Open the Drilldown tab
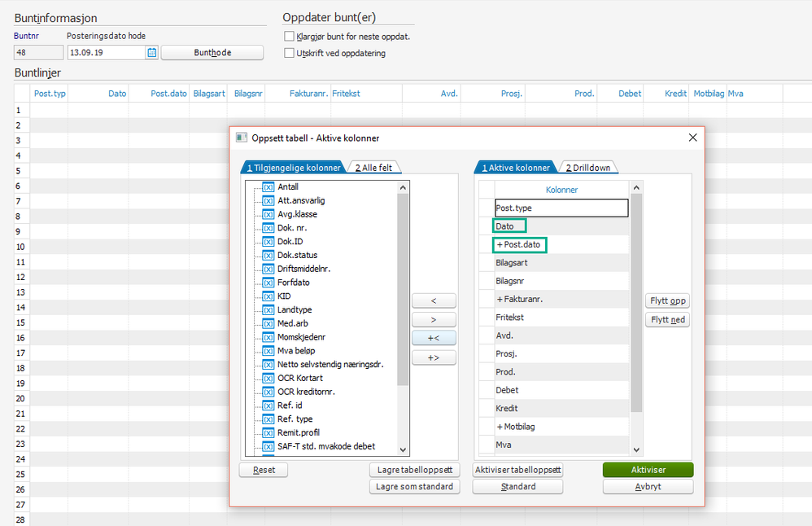 tap(587, 168)
